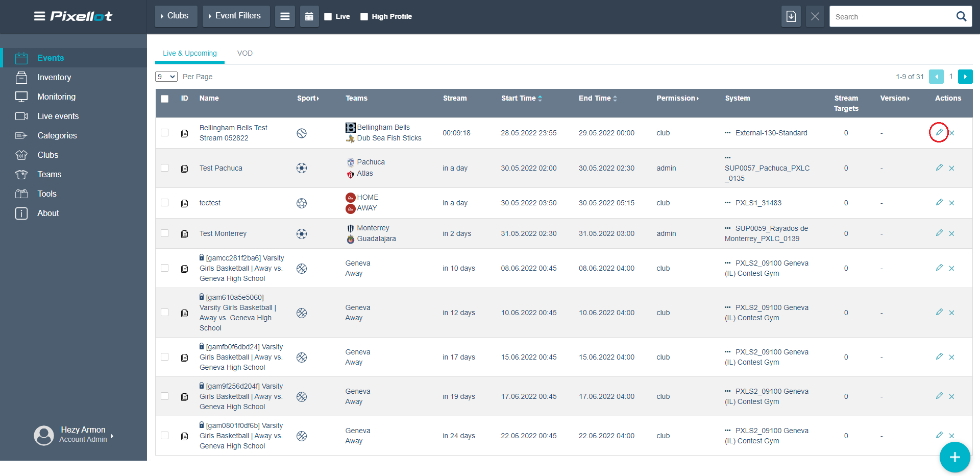This screenshot has height=476, width=980.
Task: Open the Per Page count dropdown
Action: tap(166, 77)
